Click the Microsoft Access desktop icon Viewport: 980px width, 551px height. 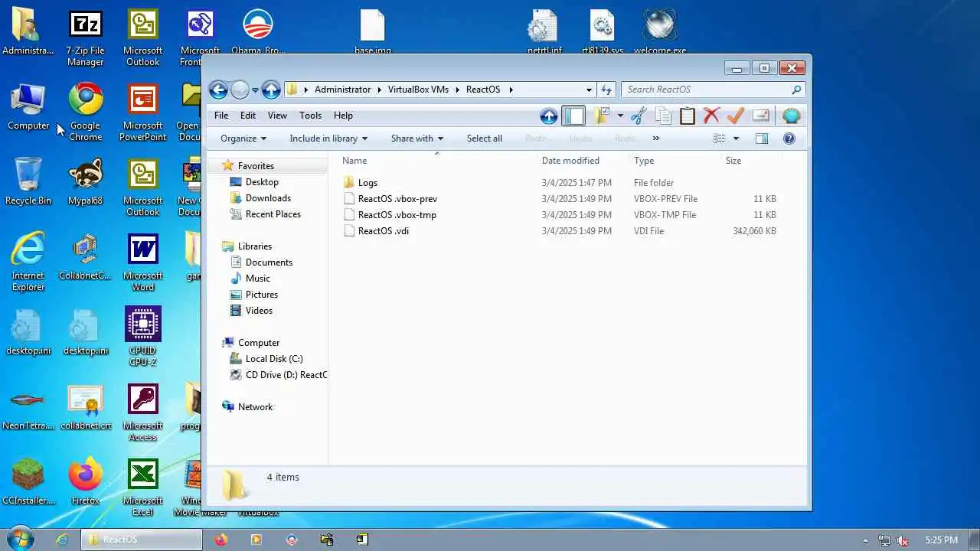(143, 412)
